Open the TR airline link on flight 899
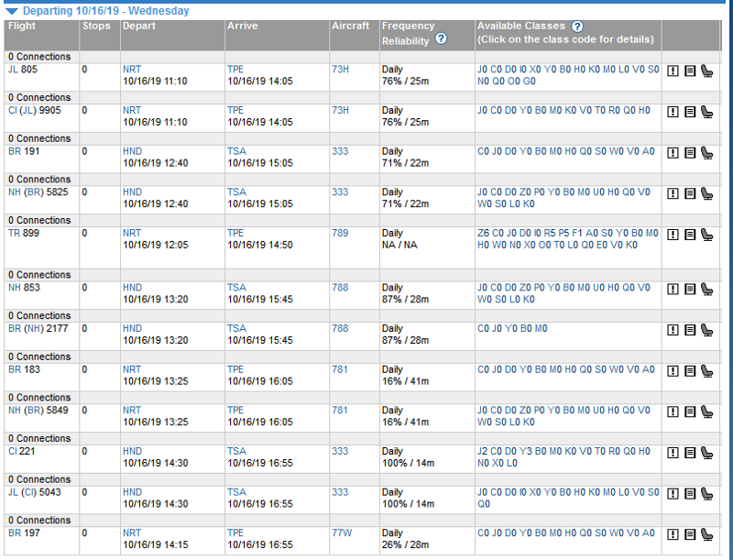This screenshot has height=560, width=733. point(14,233)
